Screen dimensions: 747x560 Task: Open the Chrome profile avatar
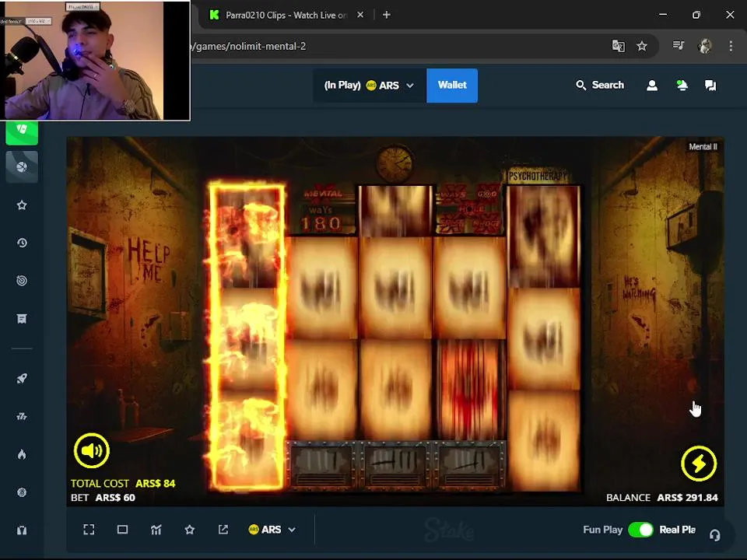pyautogui.click(x=704, y=46)
